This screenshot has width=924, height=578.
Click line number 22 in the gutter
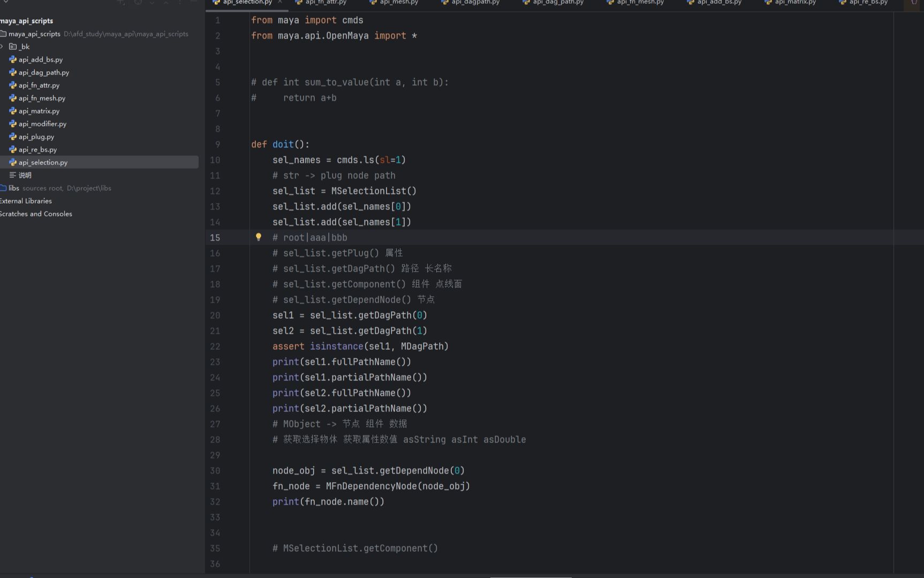[x=215, y=347]
